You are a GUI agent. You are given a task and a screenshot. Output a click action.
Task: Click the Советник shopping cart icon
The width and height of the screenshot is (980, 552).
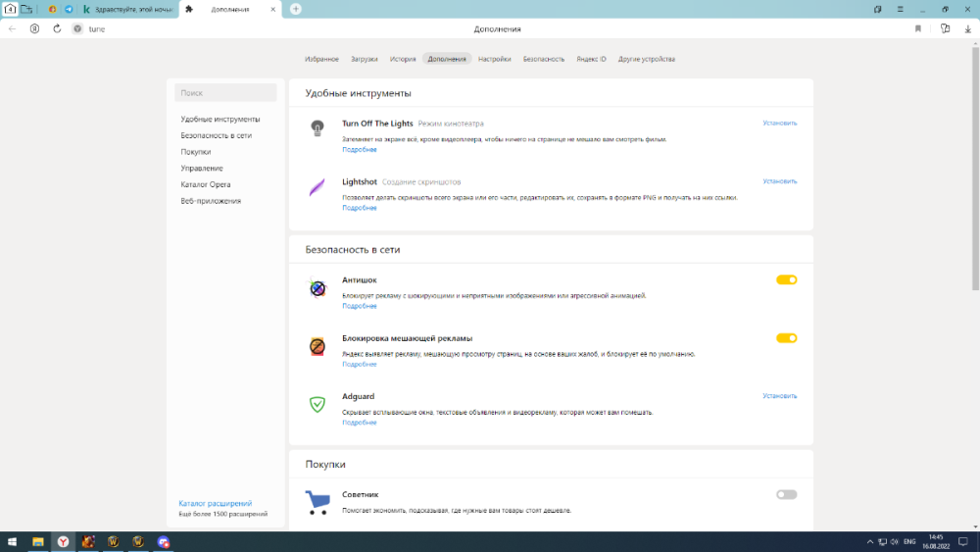pyautogui.click(x=318, y=502)
